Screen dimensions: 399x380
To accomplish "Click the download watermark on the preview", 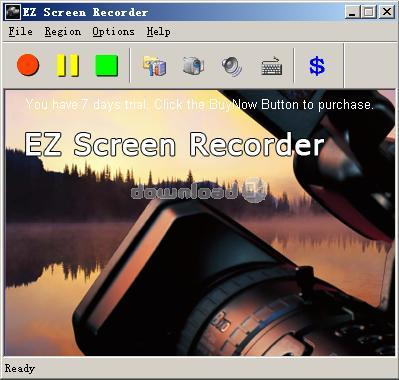I will 199,191.
